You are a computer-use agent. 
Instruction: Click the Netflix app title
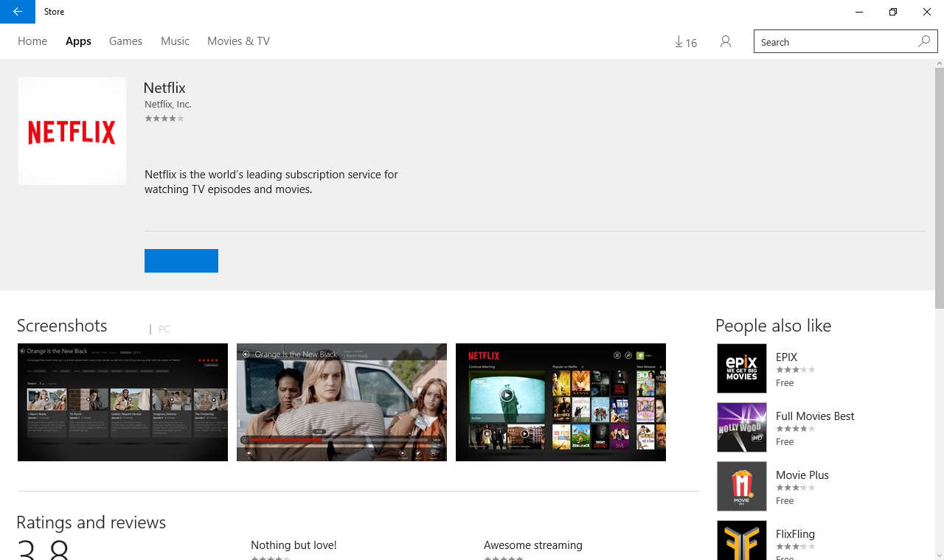(x=164, y=88)
